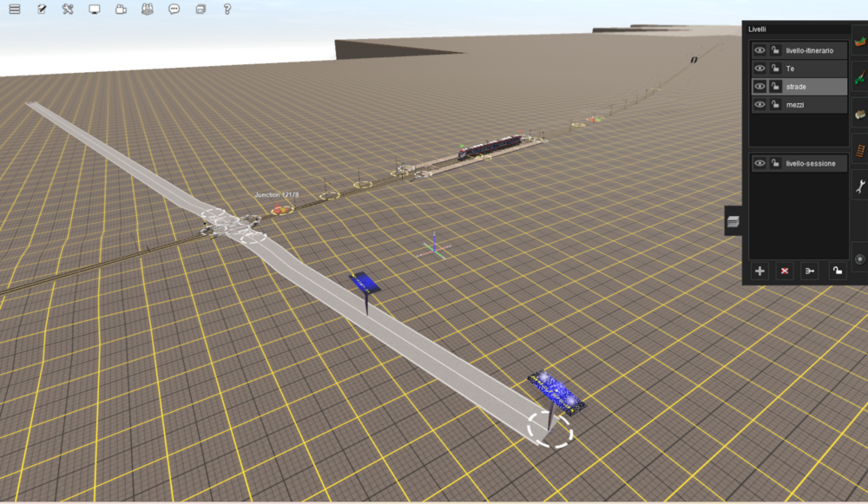Open the camera view menu
Viewport: 868px width, 504px height.
tap(121, 10)
